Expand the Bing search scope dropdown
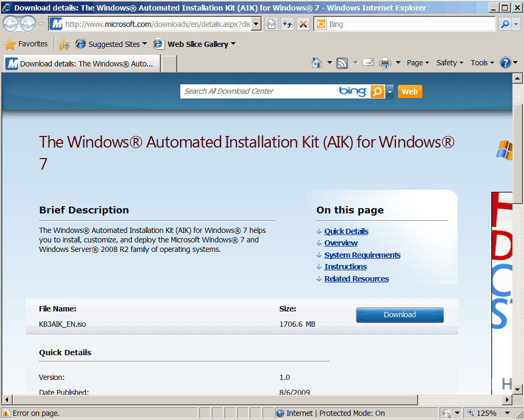This screenshot has height=420, width=524. [390, 92]
